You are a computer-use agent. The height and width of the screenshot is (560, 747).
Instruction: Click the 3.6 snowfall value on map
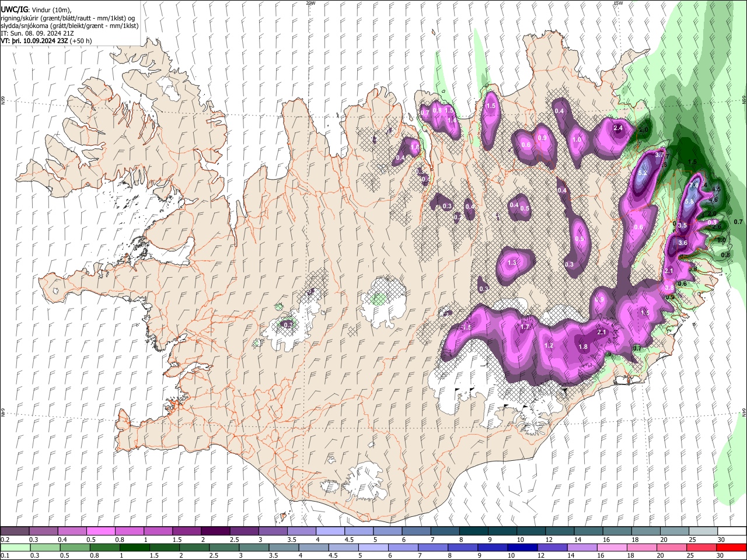[x=683, y=243]
